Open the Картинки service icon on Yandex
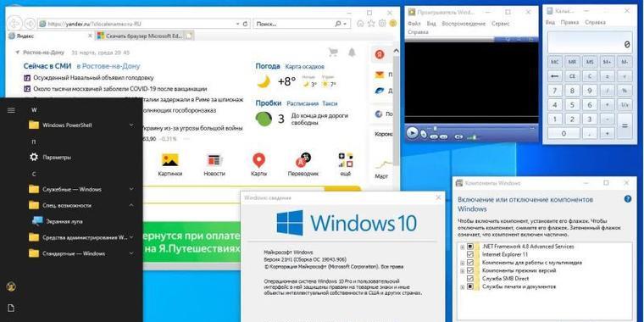Screen dimensions: 644x322 (169, 160)
